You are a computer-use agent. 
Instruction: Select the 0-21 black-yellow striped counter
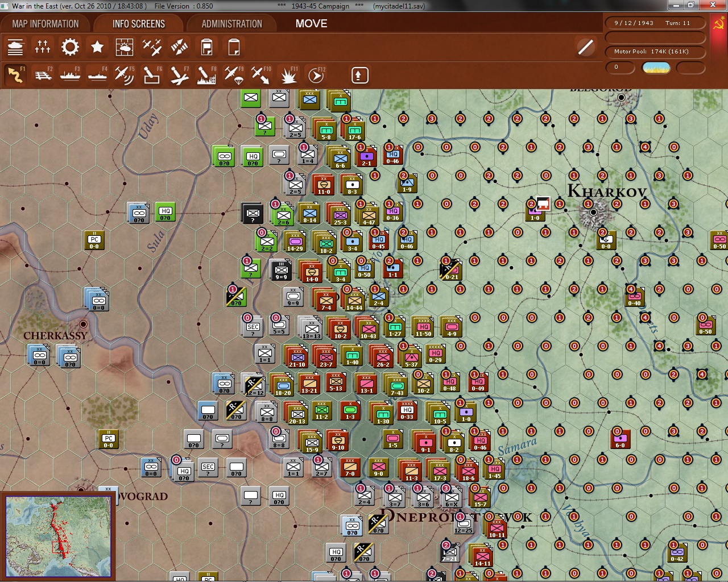click(x=450, y=269)
